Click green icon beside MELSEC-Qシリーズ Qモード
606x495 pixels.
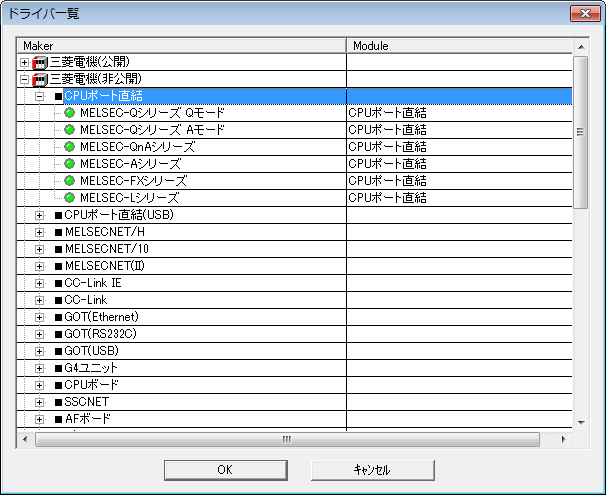(70, 113)
